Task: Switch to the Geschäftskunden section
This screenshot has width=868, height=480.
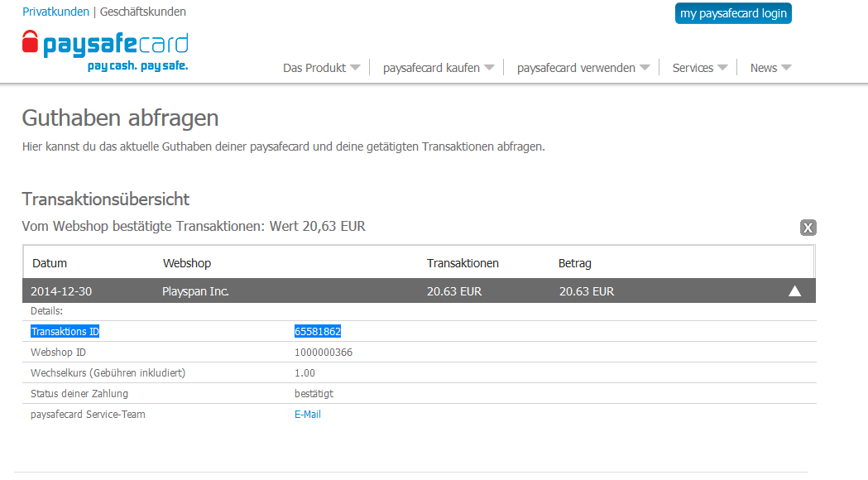Action: point(143,12)
